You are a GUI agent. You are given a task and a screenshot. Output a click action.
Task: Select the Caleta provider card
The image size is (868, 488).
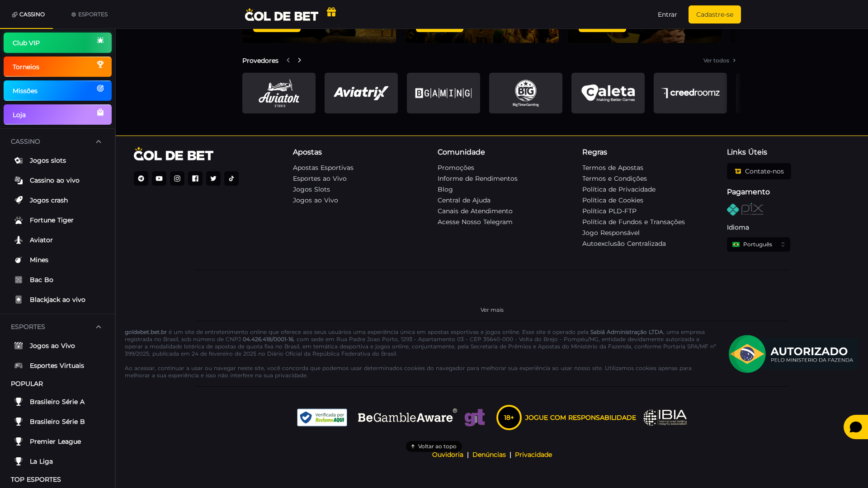[608, 93]
